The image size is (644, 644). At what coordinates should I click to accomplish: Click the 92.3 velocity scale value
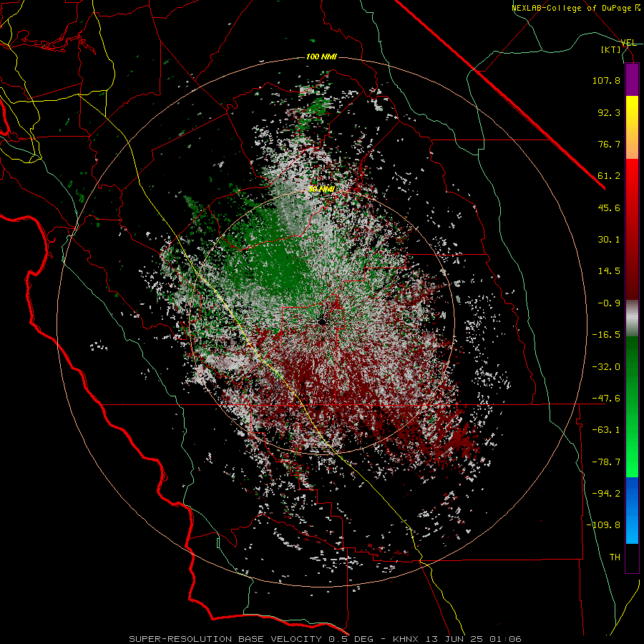[609, 112]
